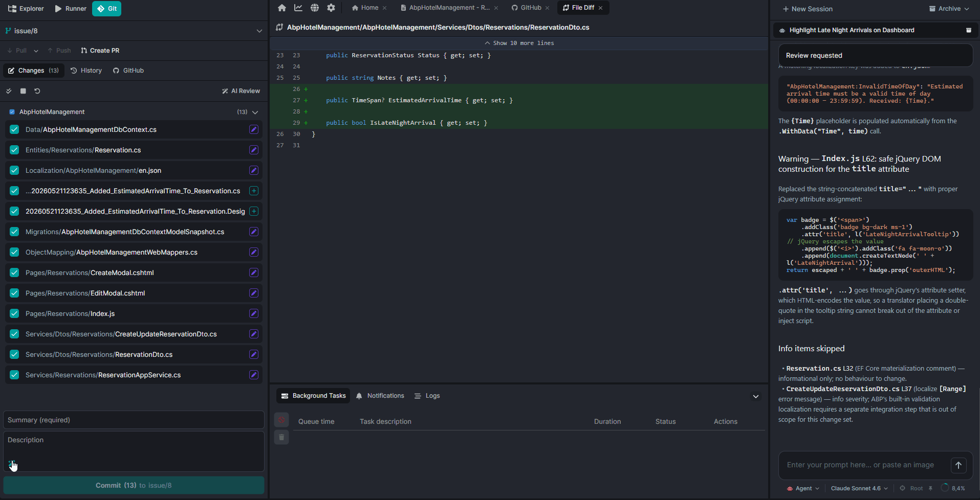Open the Pull options dropdown arrow
This screenshot has width=980, height=500.
36,51
